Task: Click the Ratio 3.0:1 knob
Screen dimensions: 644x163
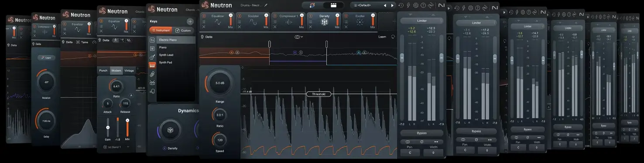Action: tap(219, 115)
